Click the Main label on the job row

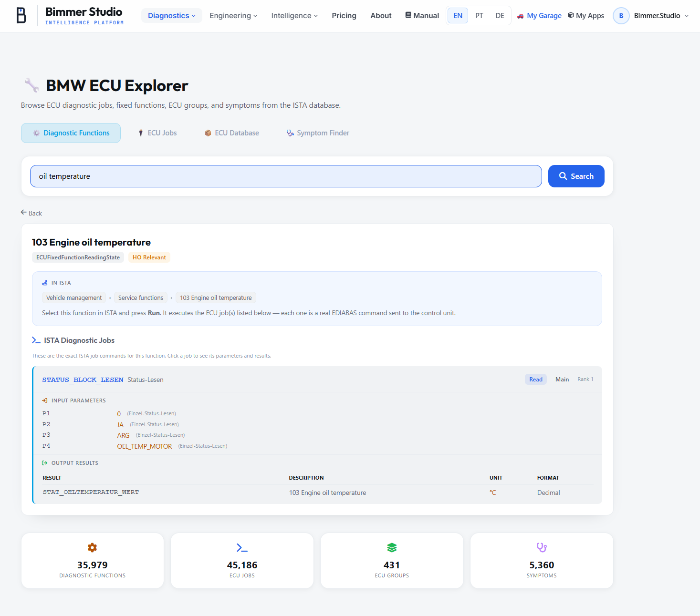pyautogui.click(x=562, y=380)
